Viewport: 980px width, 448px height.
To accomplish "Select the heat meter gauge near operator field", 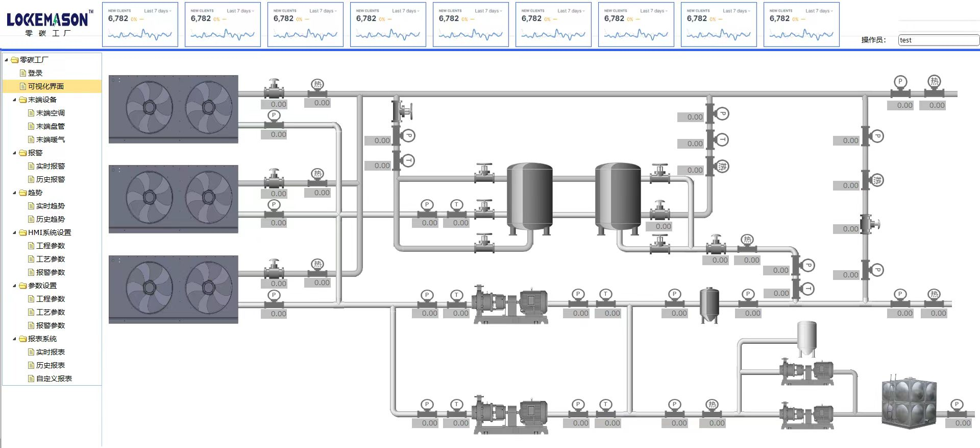I will (934, 87).
